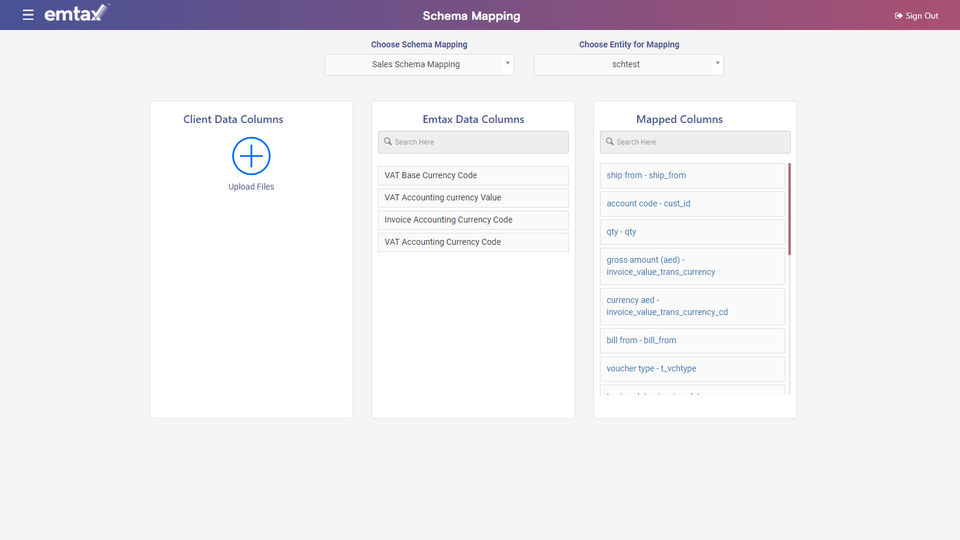
Task: Click the Mapped Columns search magnifier icon
Action: tap(610, 141)
